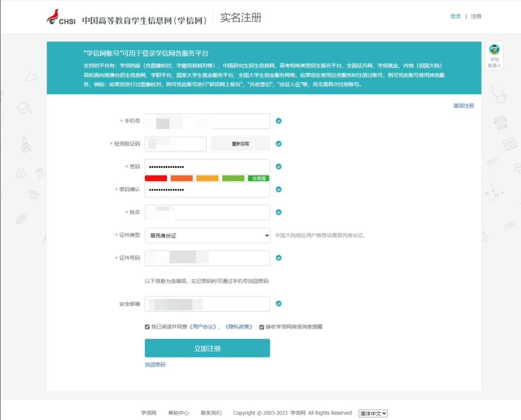Open the 《用户协议》 link
521x420 pixels.
click(x=203, y=327)
